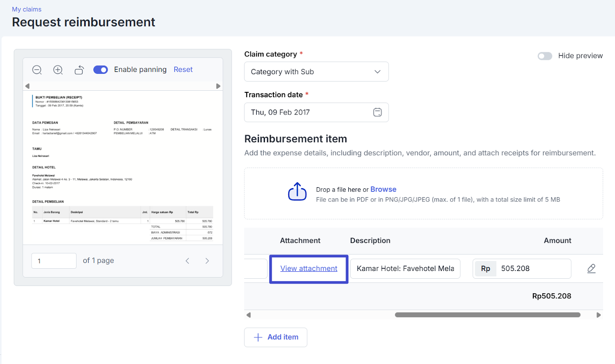Image resolution: width=615 pixels, height=364 pixels.
Task: Click the table horizontal scrollbar thumb
Action: pos(487,315)
